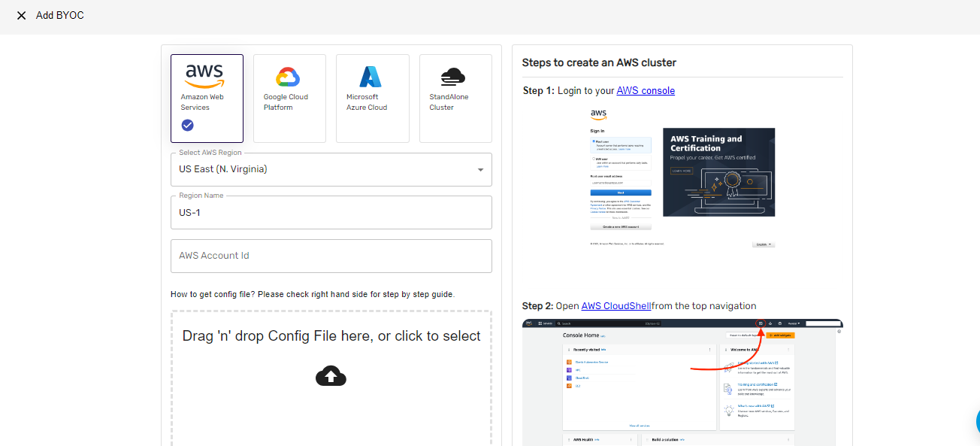
Task: Open the chat bubble at right edge
Action: 976,423
